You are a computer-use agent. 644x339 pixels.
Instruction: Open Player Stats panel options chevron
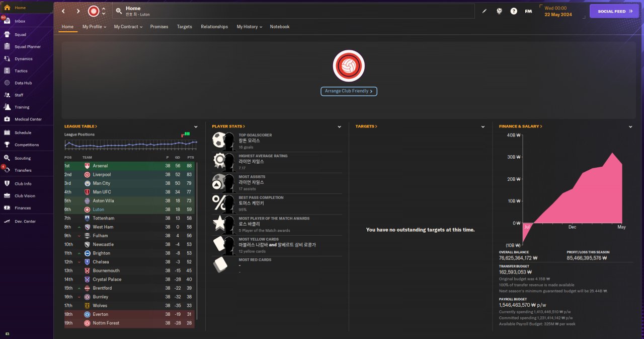point(340,127)
